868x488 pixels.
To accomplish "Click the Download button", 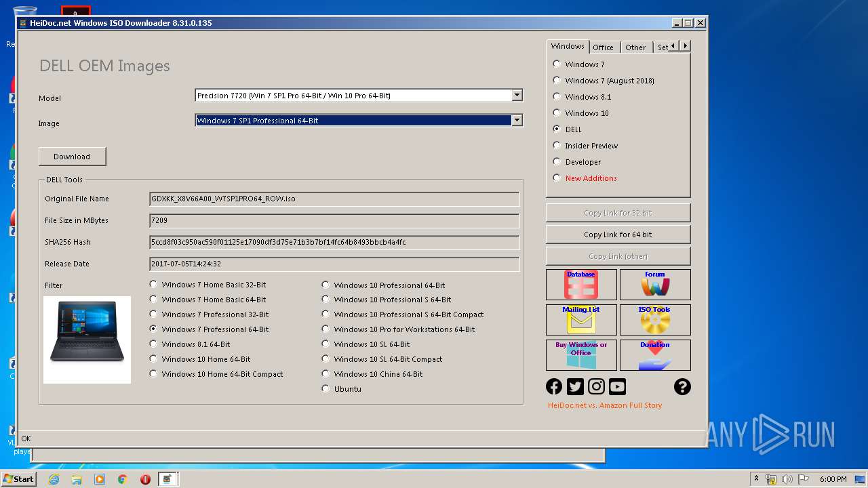I will click(72, 157).
